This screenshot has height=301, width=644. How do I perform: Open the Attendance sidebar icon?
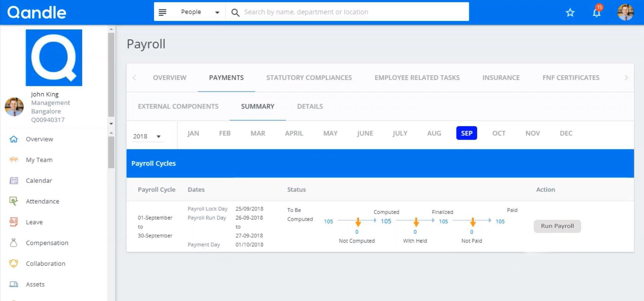13,201
